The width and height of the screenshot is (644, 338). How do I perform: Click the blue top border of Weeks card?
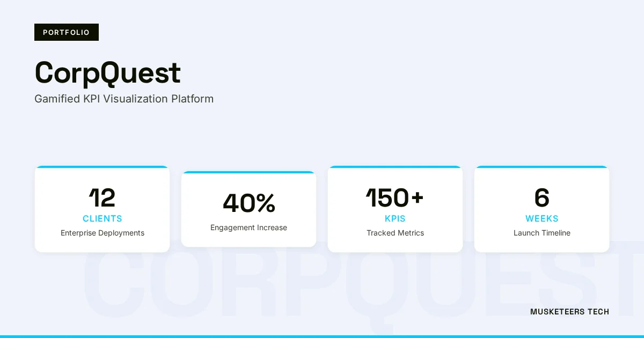click(541, 167)
